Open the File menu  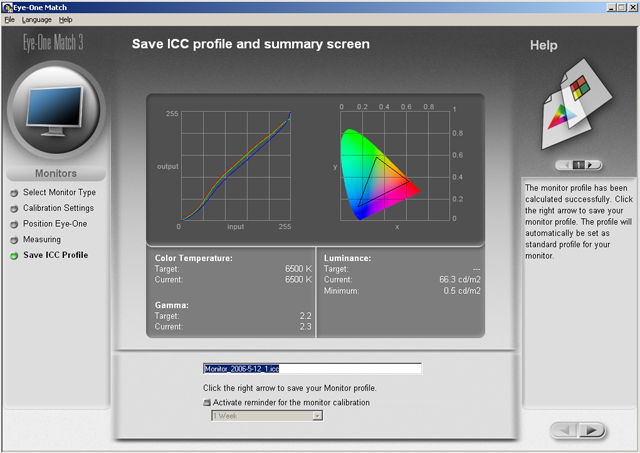coord(9,20)
